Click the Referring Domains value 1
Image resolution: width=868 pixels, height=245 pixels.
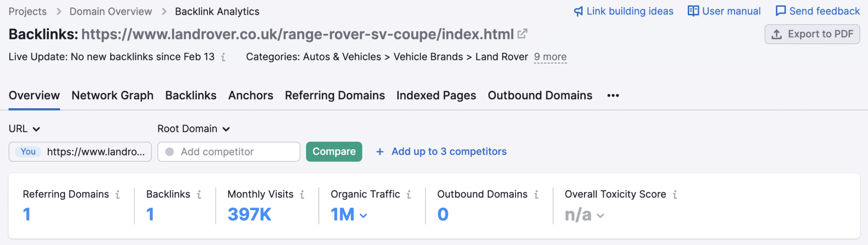coord(27,214)
